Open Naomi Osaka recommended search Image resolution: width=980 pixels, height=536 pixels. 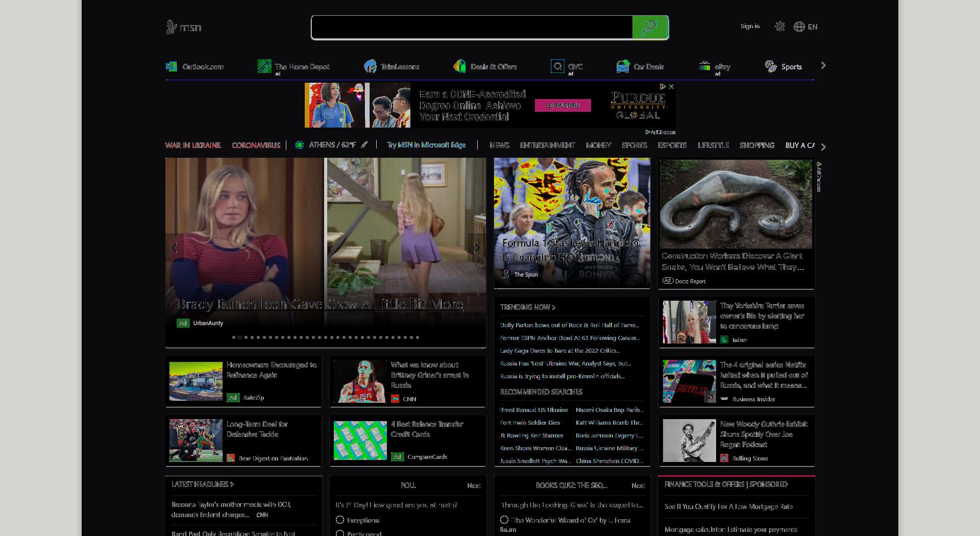(x=609, y=410)
